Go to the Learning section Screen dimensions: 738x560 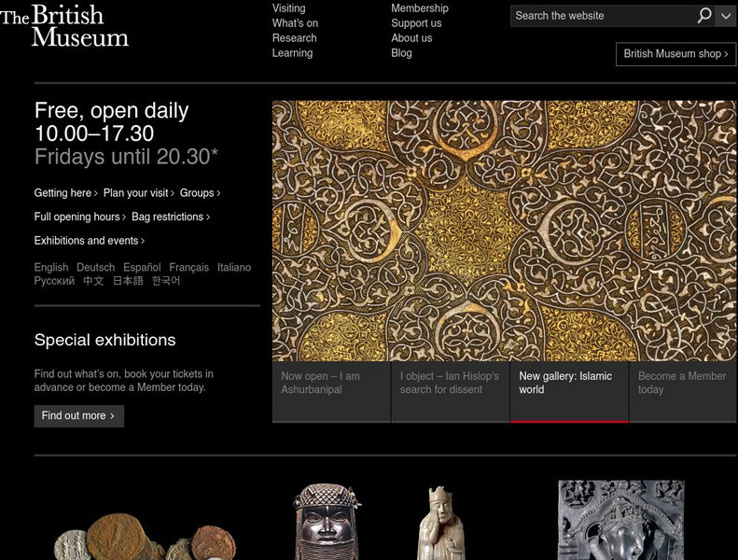(292, 53)
